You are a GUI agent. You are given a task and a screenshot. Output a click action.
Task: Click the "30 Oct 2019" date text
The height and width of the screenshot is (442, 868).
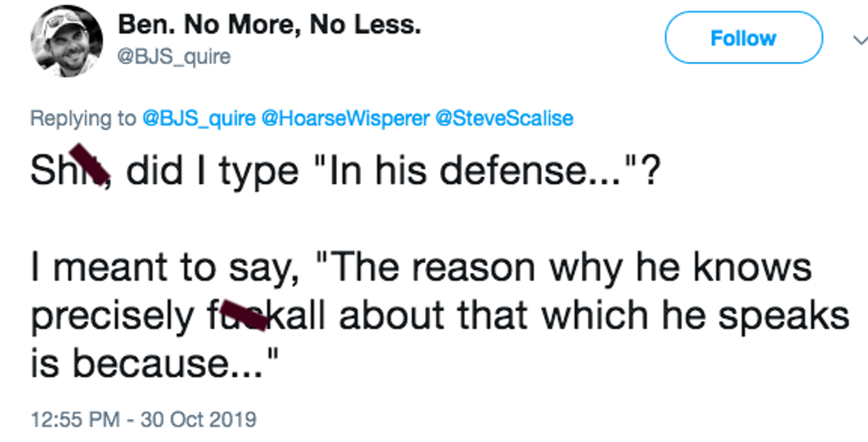[x=198, y=415]
